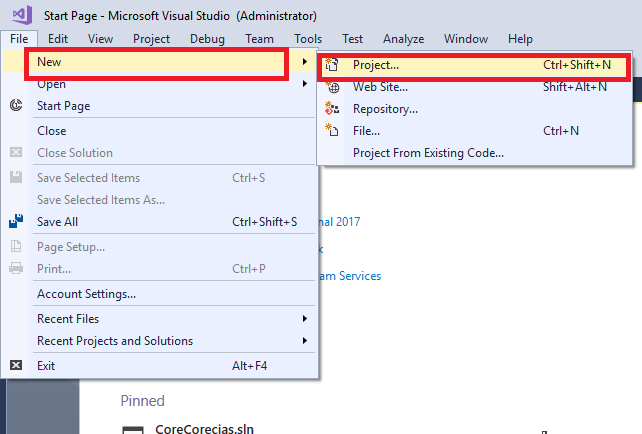Choose Close in the File menu

coord(52,131)
